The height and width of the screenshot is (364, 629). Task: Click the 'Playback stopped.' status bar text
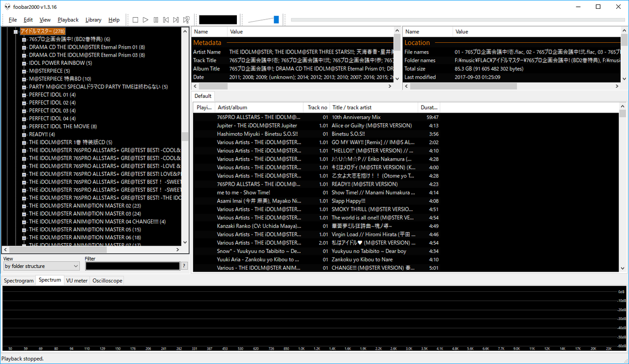pos(23,359)
